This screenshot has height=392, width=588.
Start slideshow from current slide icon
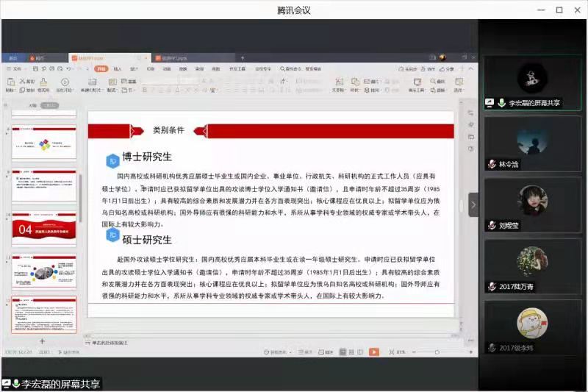coord(65,83)
